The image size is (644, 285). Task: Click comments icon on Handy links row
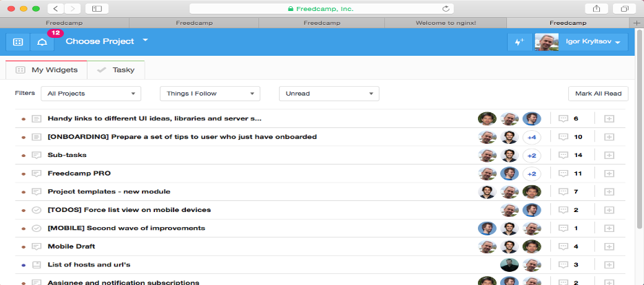point(563,118)
